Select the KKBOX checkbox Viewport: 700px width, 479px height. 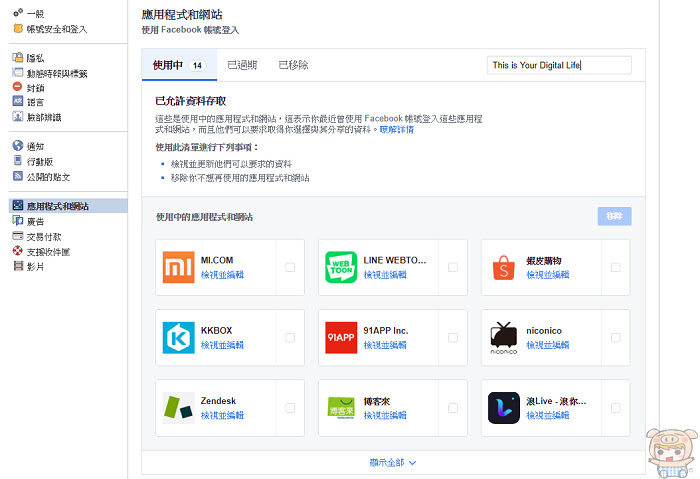click(290, 337)
